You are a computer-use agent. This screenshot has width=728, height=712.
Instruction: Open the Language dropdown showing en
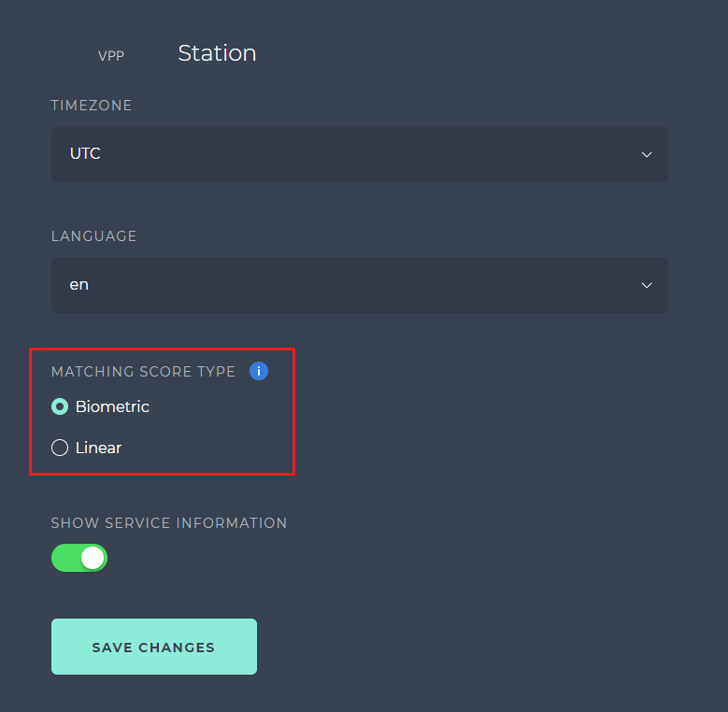click(360, 285)
